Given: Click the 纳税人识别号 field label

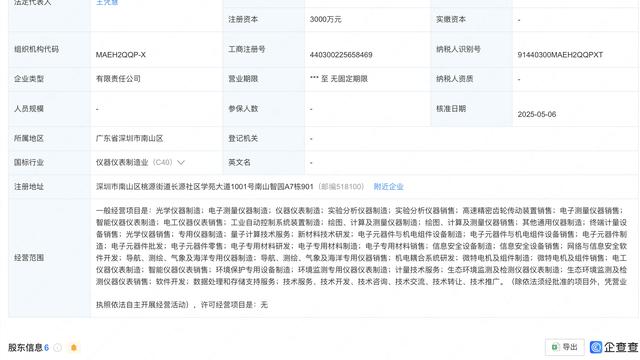Looking at the screenshot, I should (x=458, y=49).
